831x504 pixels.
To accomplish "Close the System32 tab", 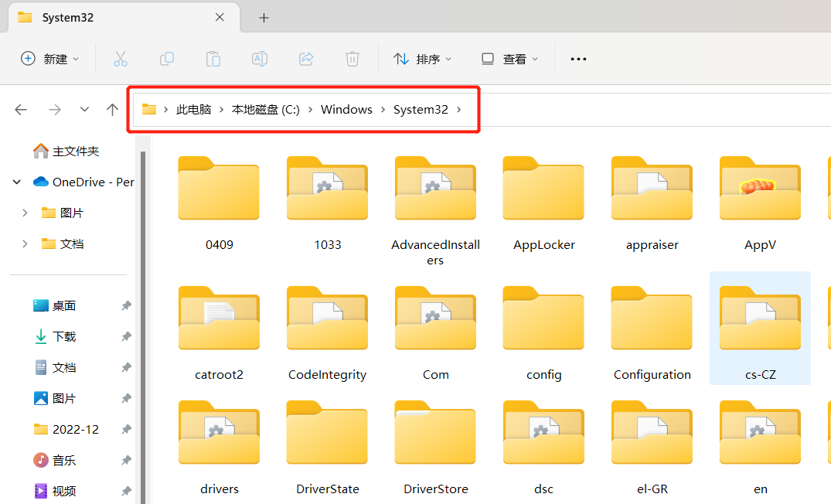I will 220,18.
